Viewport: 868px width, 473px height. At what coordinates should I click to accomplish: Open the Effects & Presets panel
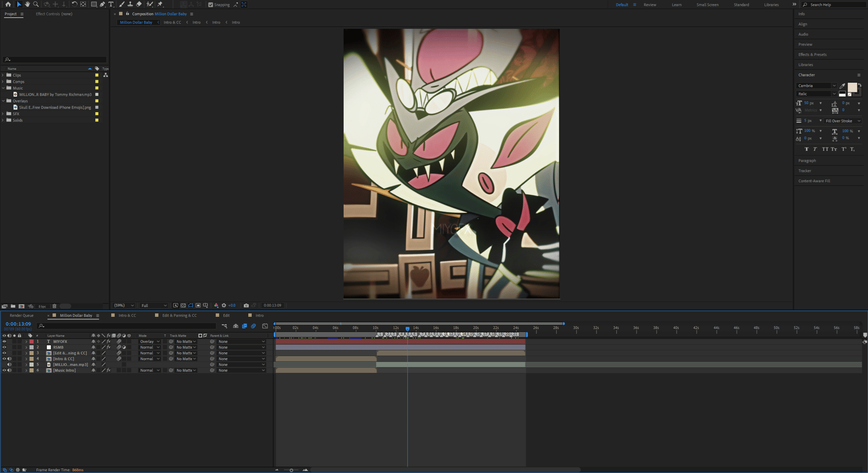click(x=812, y=54)
